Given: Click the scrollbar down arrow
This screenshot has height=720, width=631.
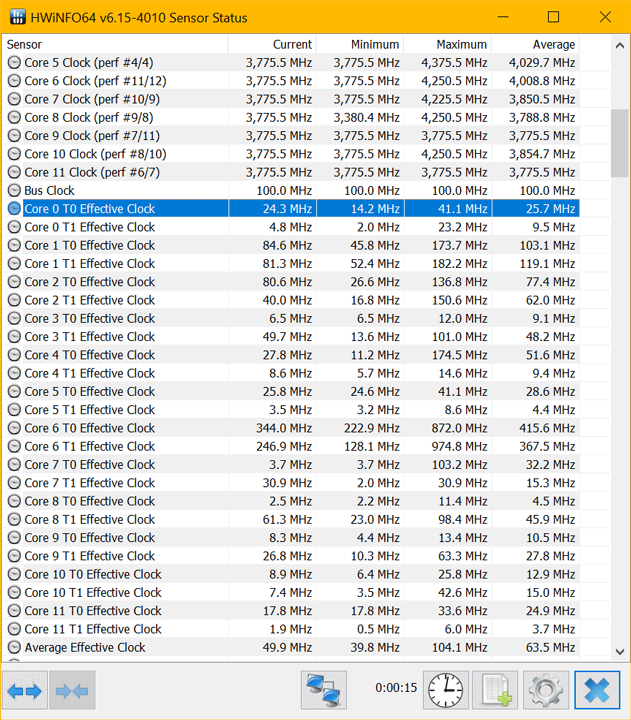Looking at the screenshot, I should pos(620,652).
